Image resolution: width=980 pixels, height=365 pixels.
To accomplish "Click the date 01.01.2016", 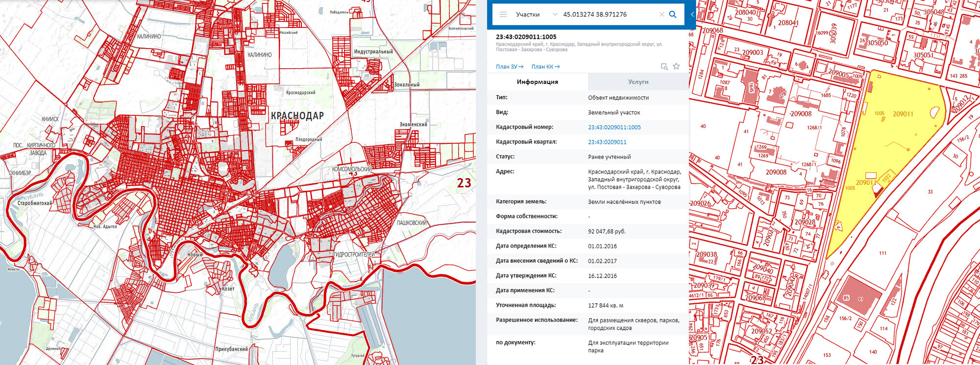I will (602, 246).
